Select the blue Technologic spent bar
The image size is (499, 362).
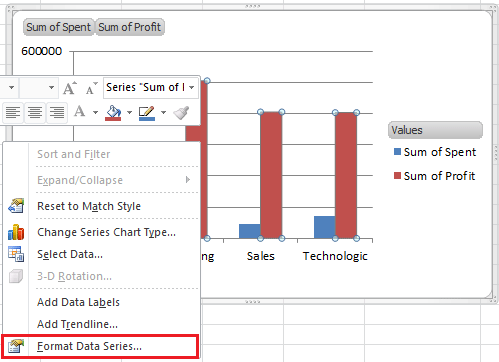coord(324,227)
